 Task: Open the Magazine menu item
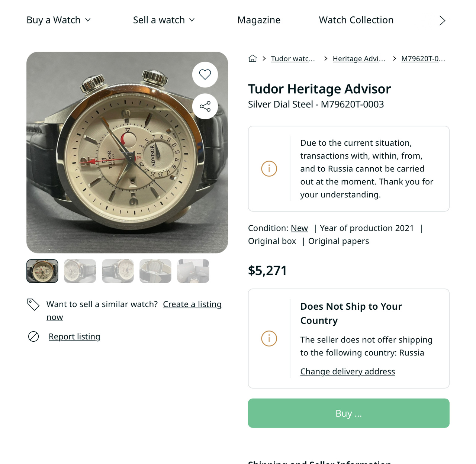tap(259, 20)
